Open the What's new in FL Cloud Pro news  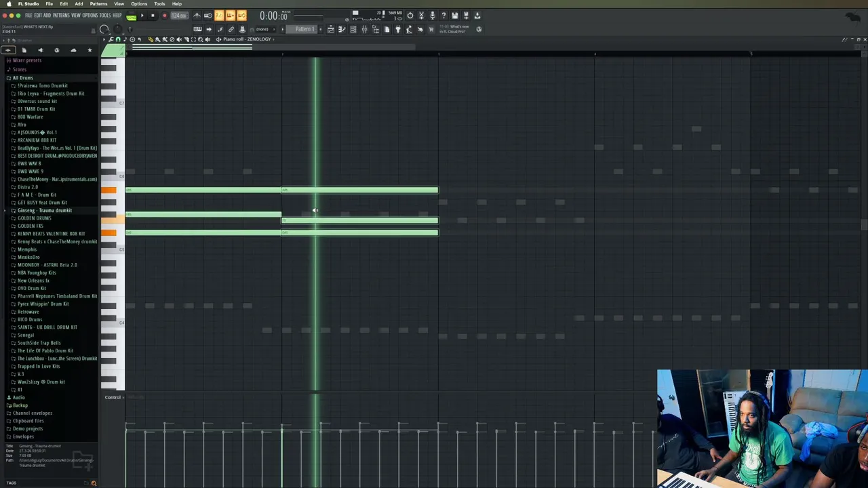point(455,29)
